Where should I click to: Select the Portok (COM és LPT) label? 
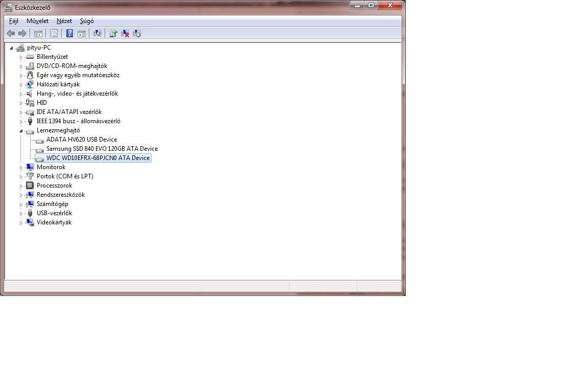pos(65,176)
